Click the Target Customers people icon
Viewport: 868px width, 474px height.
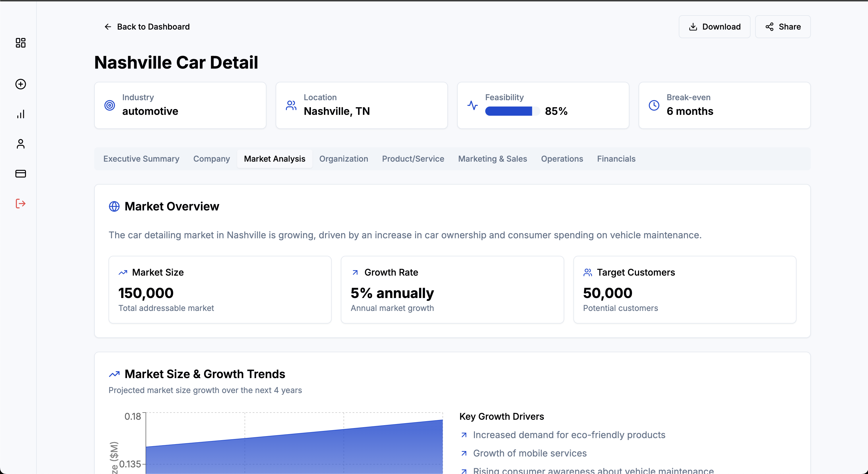[x=588, y=272]
